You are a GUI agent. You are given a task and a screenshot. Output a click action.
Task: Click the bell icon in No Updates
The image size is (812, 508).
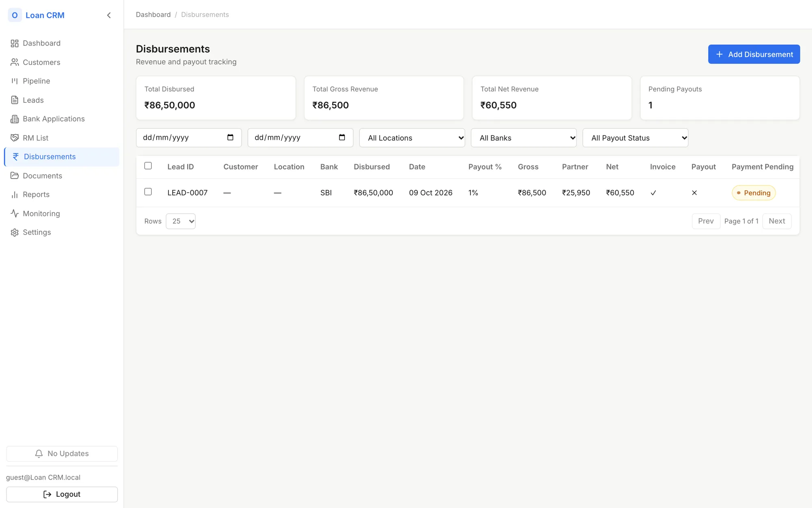pyautogui.click(x=39, y=454)
